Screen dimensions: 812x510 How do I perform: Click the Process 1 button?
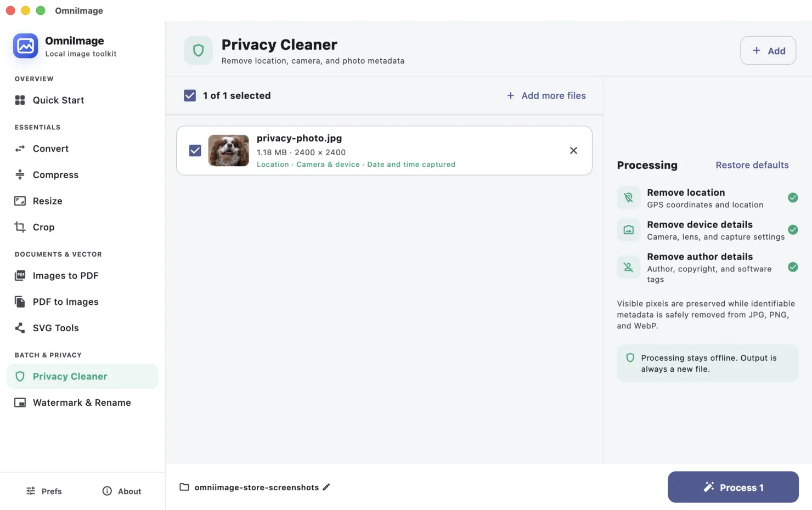coord(733,487)
